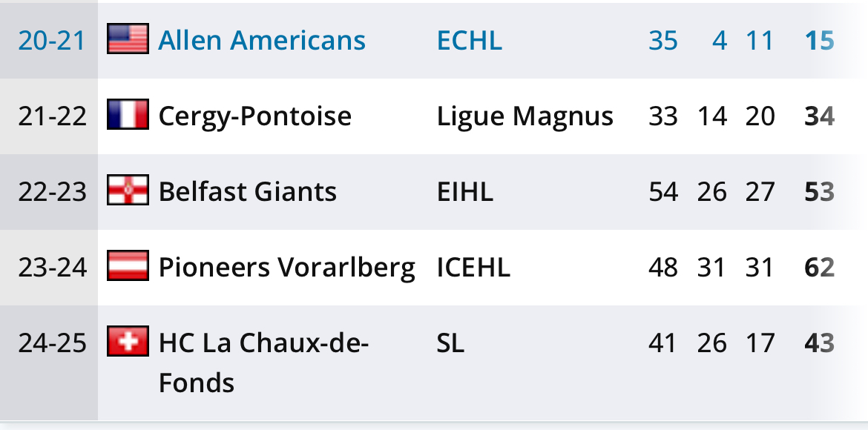
Task: Click the ICEHL league name
Action: (473, 268)
